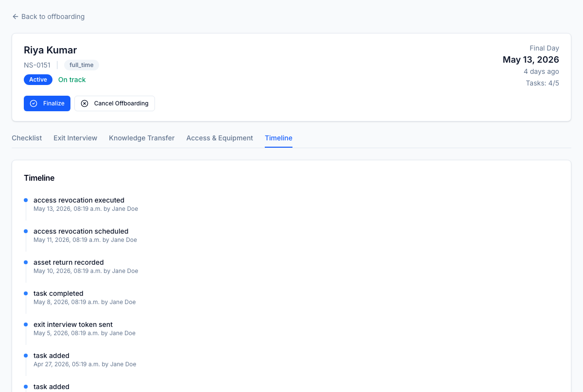Select the task added entry dated Apr 27
The height and width of the screenshot is (392, 583).
click(x=51, y=356)
